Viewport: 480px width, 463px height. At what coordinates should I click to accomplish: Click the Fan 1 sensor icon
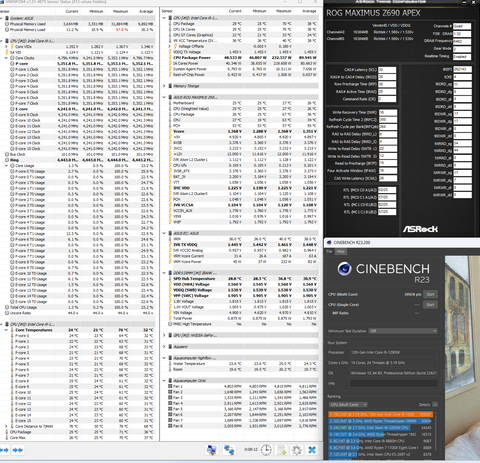(170, 386)
